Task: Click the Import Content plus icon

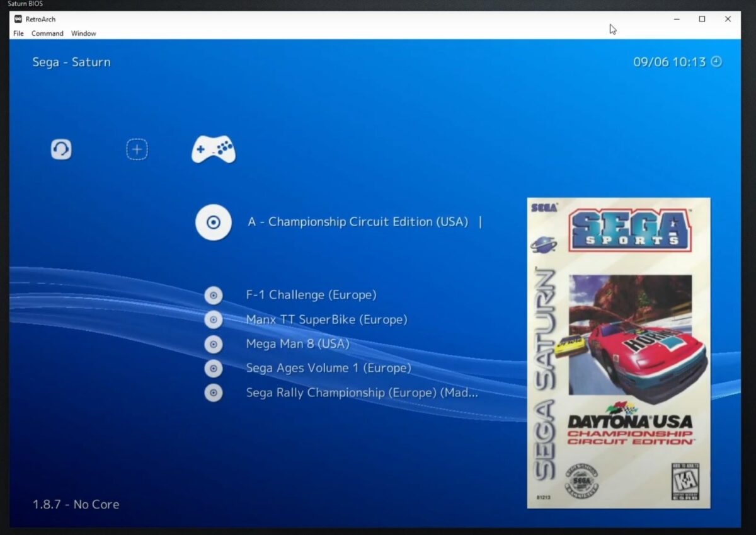Action: pyautogui.click(x=137, y=149)
